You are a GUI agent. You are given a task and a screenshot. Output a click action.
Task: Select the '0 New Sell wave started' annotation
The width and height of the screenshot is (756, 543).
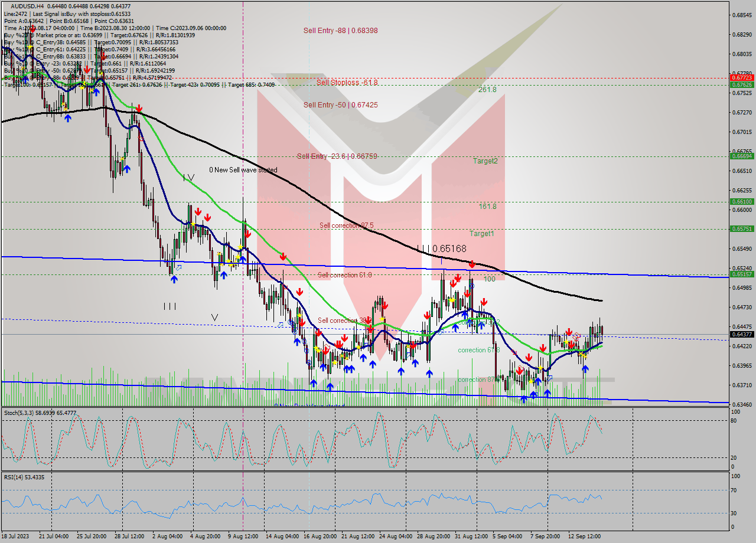(243, 170)
